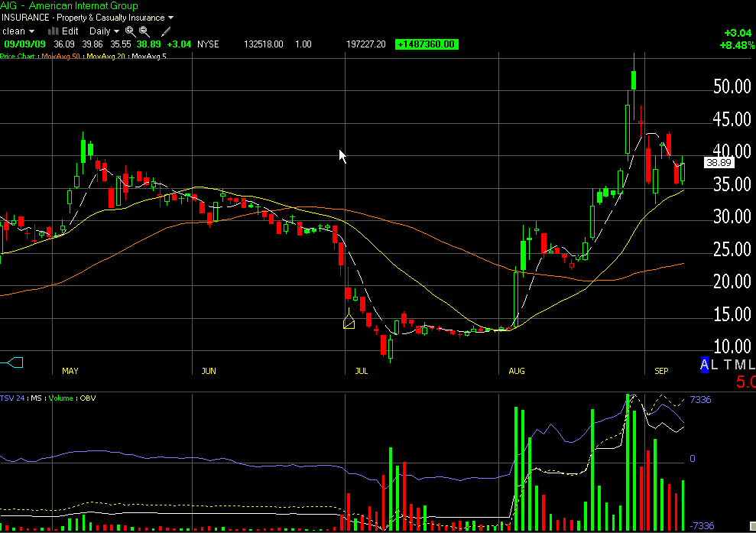Toggle the L scale letter
This screenshot has height=533, width=756.
pyautogui.click(x=716, y=365)
